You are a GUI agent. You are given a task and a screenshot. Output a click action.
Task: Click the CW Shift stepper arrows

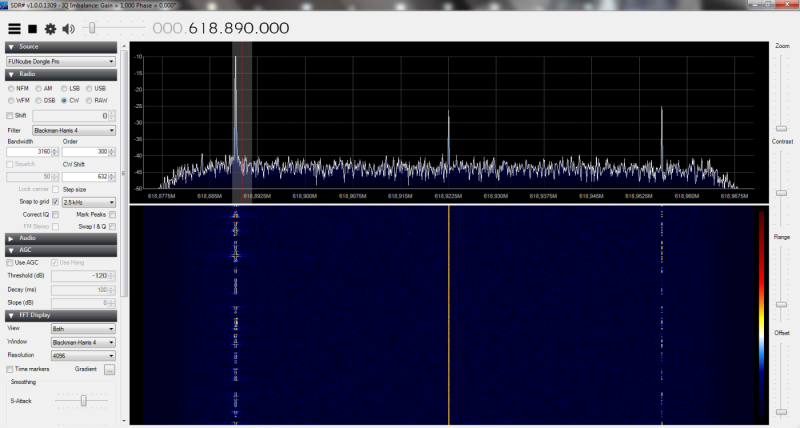point(112,177)
